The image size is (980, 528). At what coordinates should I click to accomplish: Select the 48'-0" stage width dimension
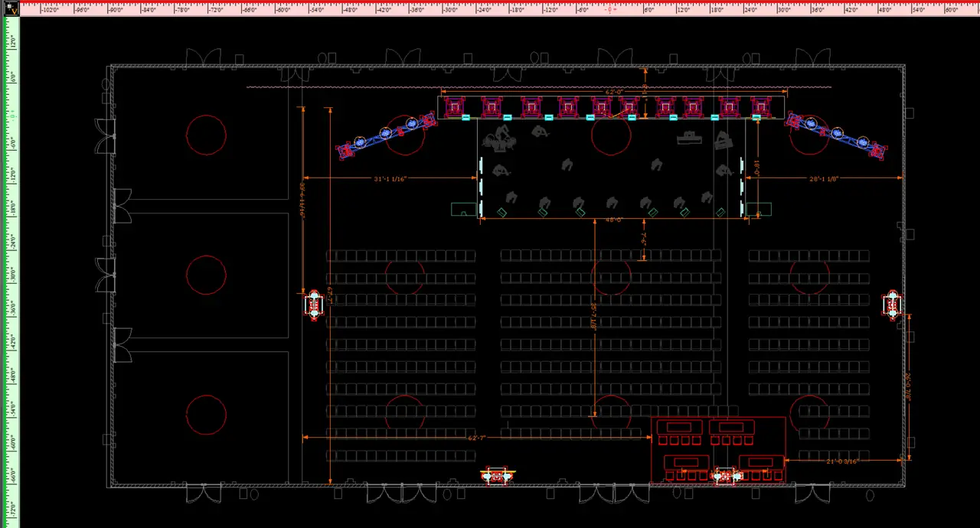(x=614, y=220)
